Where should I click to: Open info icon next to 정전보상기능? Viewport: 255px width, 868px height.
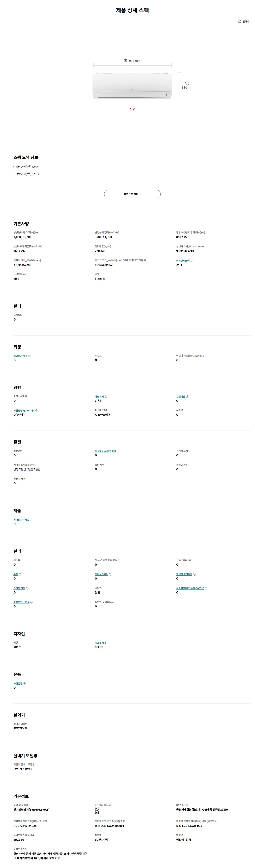tap(110, 574)
